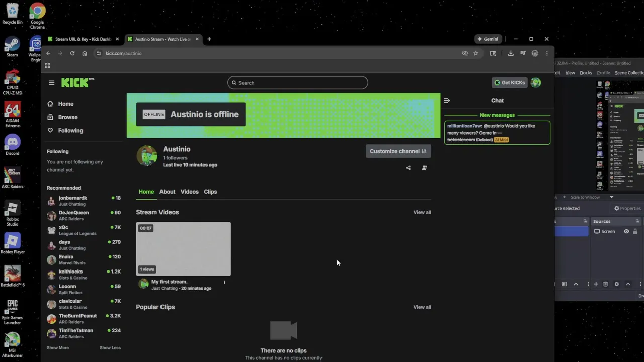Click Following in Kick sidebar

(x=70, y=130)
